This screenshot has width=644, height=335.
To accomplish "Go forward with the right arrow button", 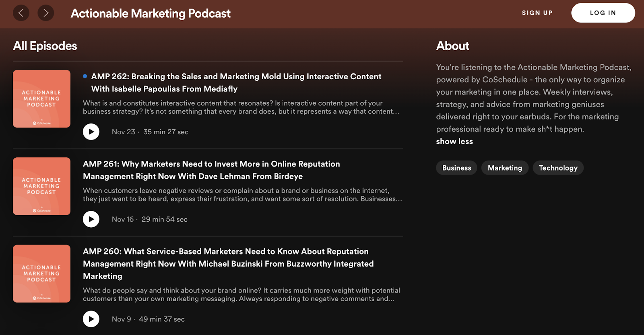I will coord(46,13).
